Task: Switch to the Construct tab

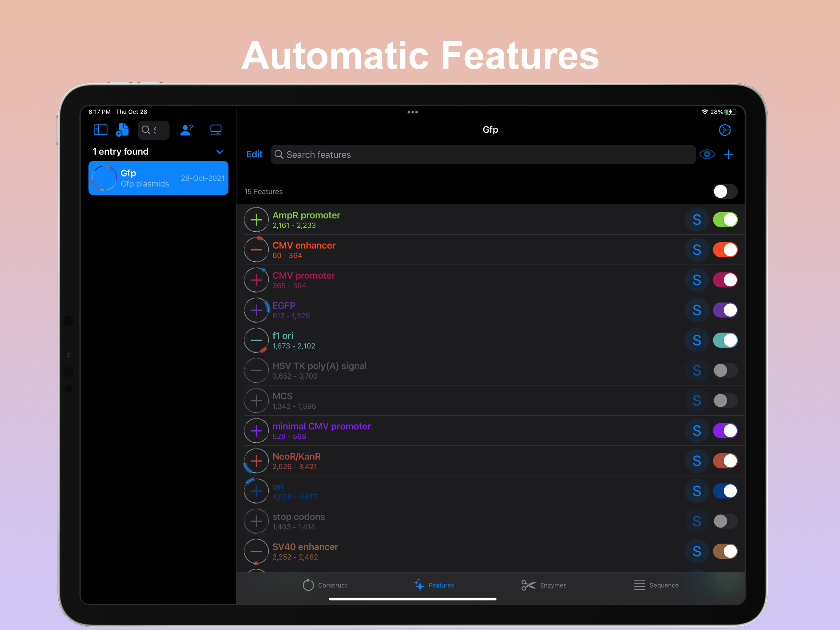Action: [x=325, y=585]
